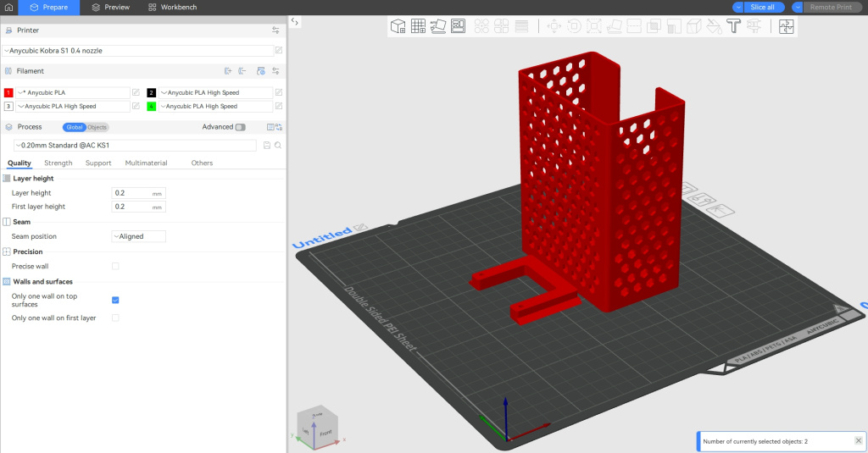
Task: Collapse the sidebar with arrow button
Action: (x=295, y=22)
